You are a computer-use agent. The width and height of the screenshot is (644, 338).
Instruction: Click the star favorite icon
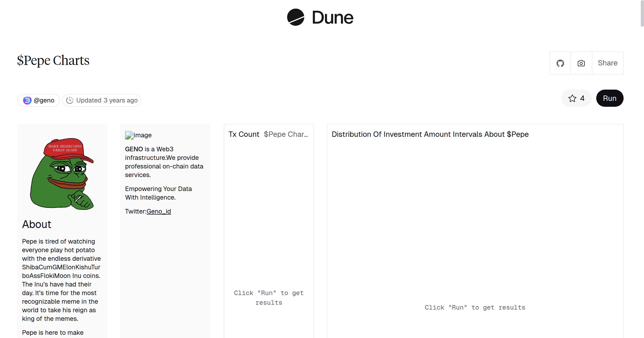click(572, 98)
